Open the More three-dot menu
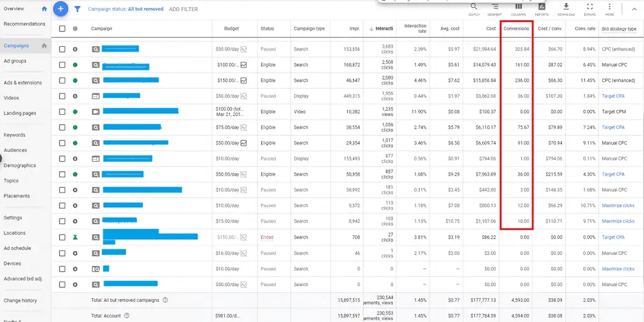Image resolution: width=644 pixels, height=322 pixels. click(x=609, y=7)
